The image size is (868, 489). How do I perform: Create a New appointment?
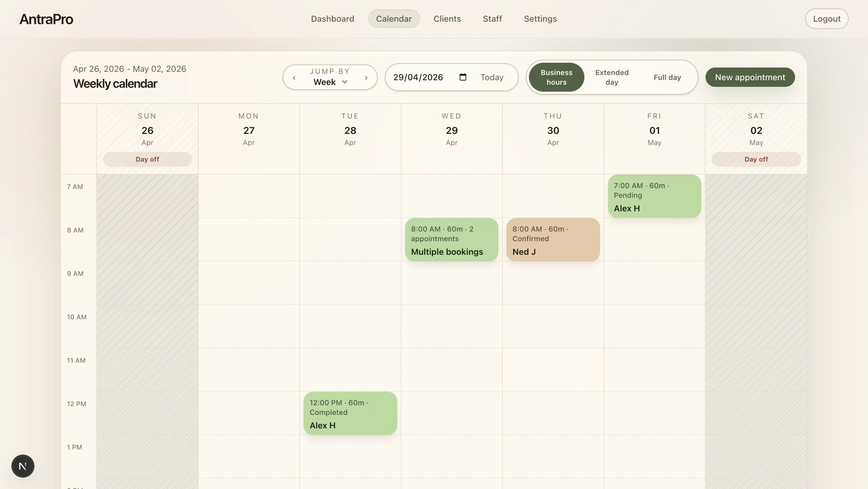(750, 77)
